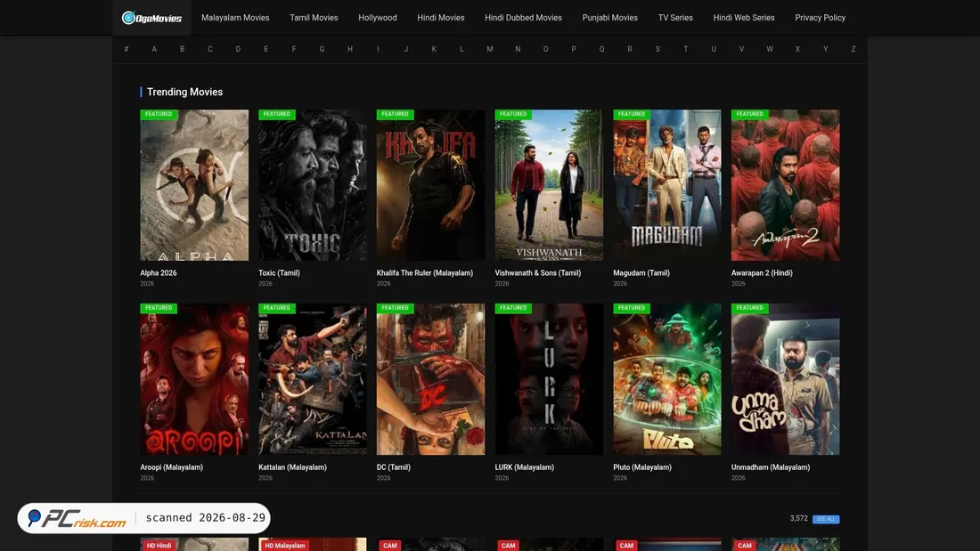Open the Awarapan 2 poster
Viewport: 980px width, 551px height.
pos(786,185)
